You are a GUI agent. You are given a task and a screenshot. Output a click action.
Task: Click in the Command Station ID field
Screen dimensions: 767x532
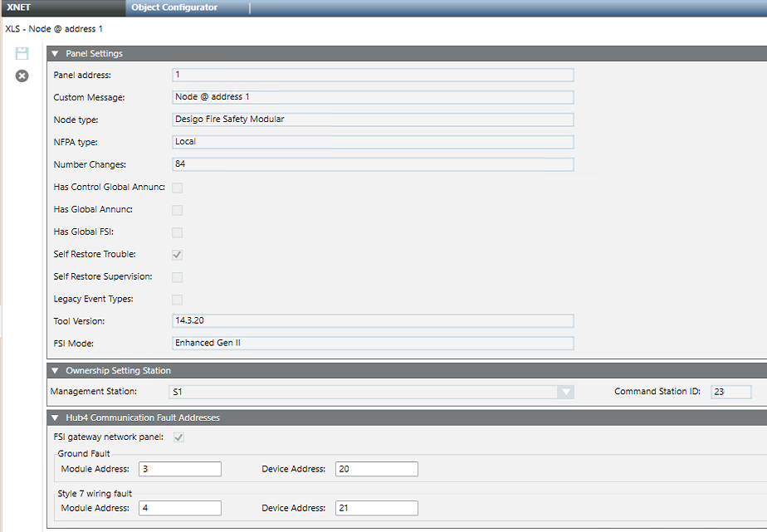(x=730, y=391)
